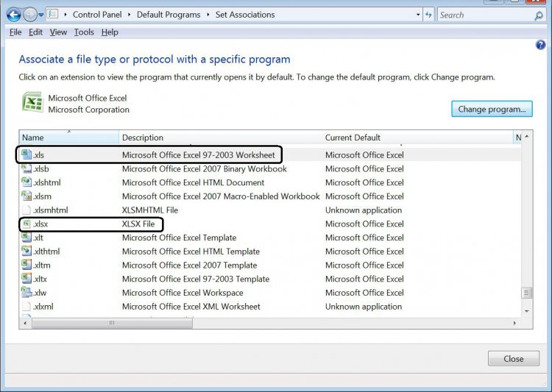Click the vertical scrollbar down arrow
This screenshot has width=552, height=392.
point(527,311)
